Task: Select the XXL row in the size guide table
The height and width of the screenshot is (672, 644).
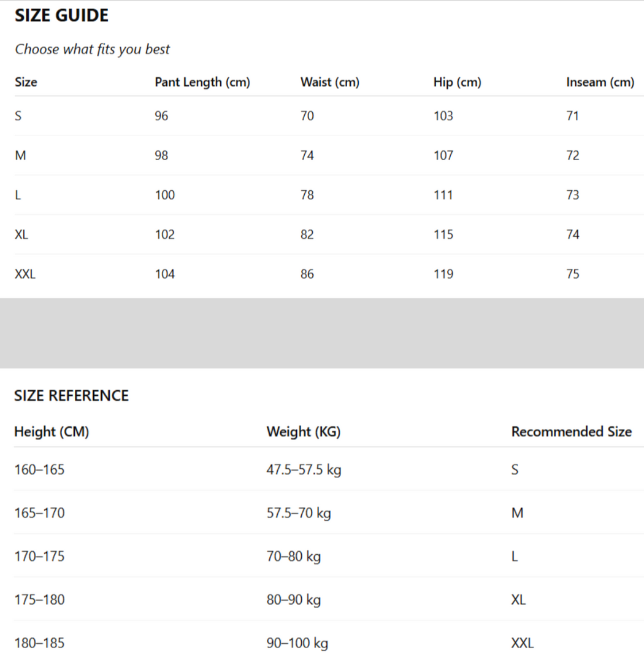Action: click(x=25, y=274)
